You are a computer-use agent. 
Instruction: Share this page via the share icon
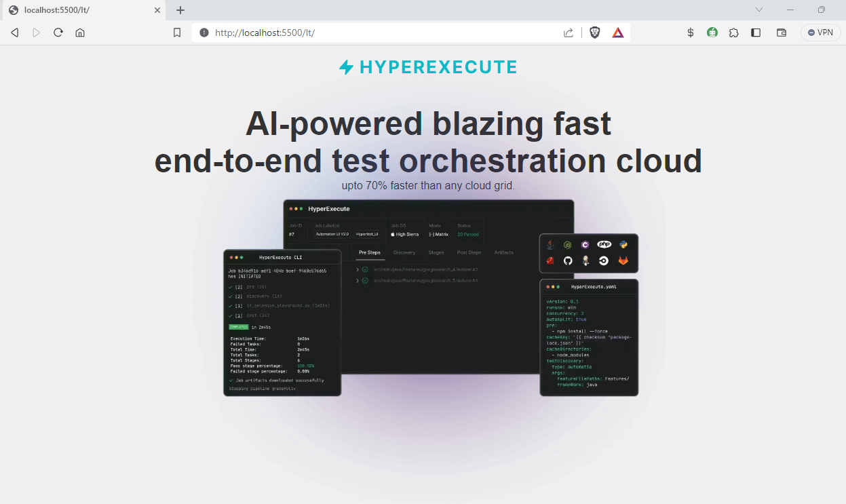569,33
